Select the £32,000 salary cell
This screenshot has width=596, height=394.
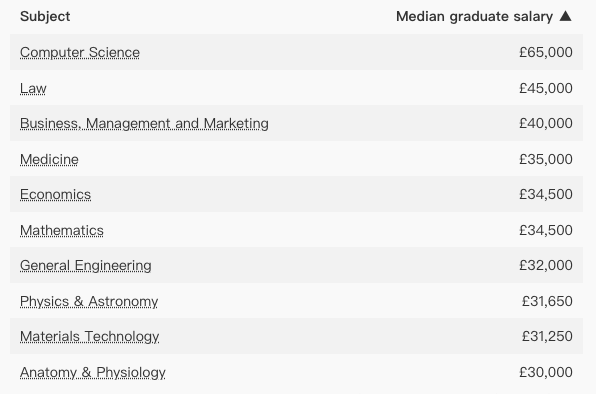click(546, 265)
